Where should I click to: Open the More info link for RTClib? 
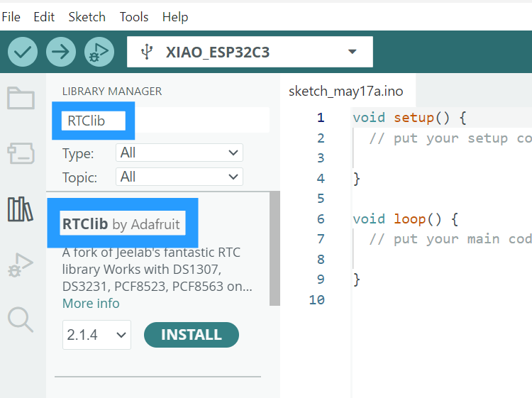(x=91, y=304)
